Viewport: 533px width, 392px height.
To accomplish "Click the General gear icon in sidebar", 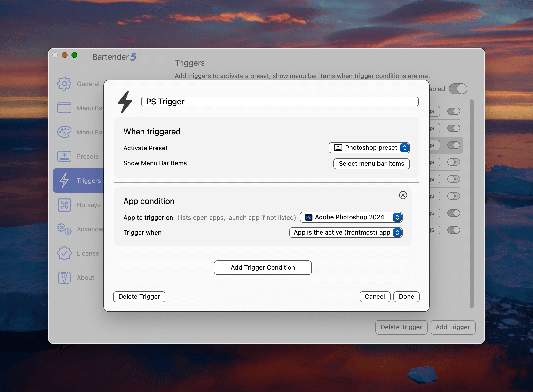I will pos(64,84).
